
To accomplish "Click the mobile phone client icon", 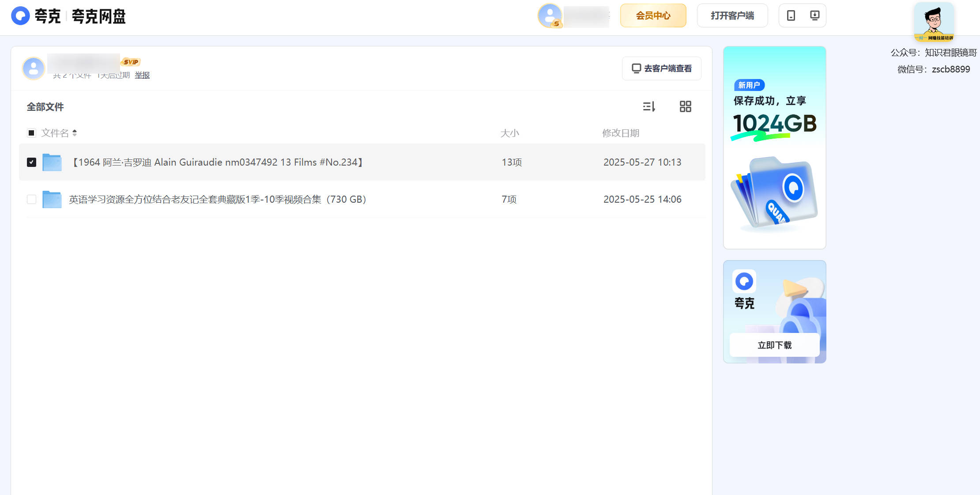I will tap(791, 15).
